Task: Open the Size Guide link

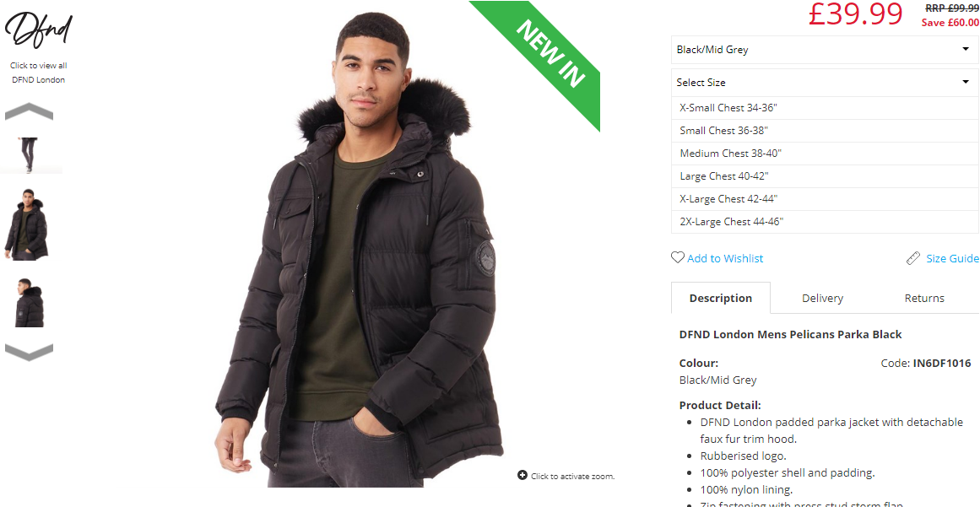Action: [x=952, y=258]
